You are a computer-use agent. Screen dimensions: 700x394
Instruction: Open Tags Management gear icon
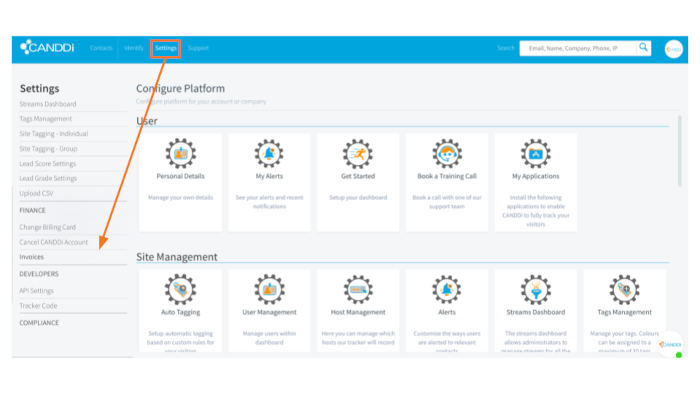[625, 290]
